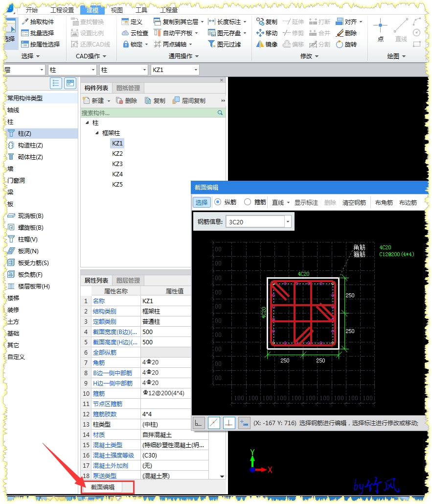Open the 定义 definition tool
Screen dimensions: 432x504
click(x=132, y=22)
